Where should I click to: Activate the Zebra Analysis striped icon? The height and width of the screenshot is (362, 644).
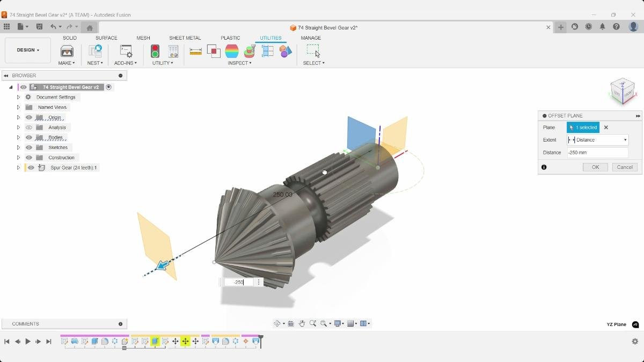point(232,51)
